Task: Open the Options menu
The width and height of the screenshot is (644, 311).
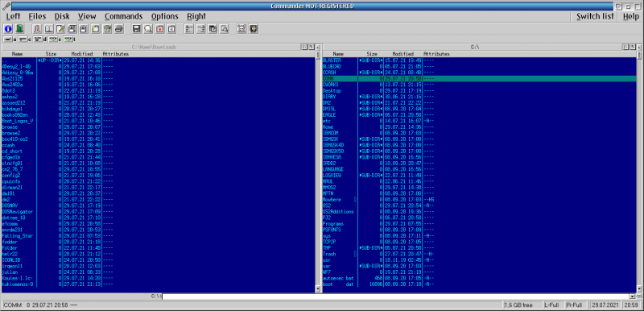Action: tap(165, 16)
